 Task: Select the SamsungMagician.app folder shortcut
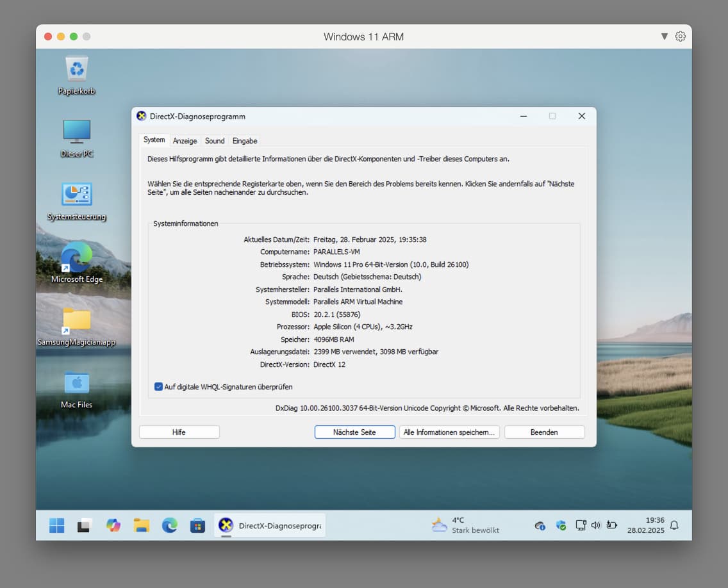[77, 326]
